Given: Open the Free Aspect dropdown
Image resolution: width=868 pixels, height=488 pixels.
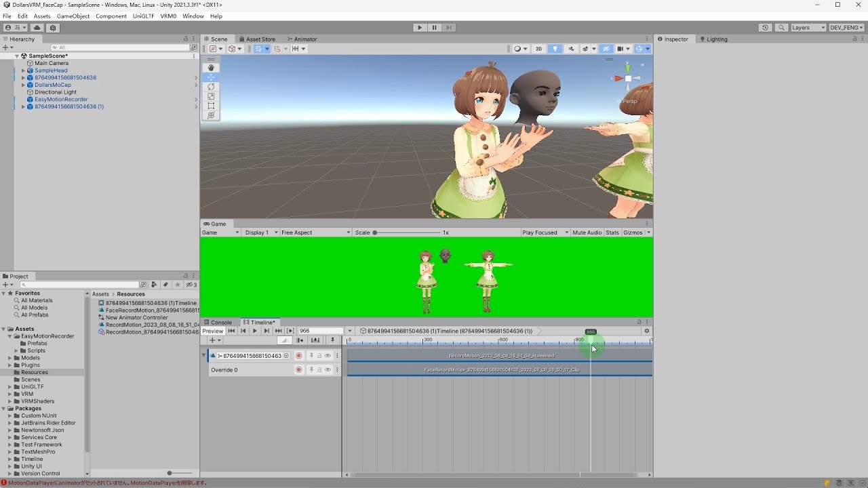Looking at the screenshot, I should pyautogui.click(x=316, y=232).
